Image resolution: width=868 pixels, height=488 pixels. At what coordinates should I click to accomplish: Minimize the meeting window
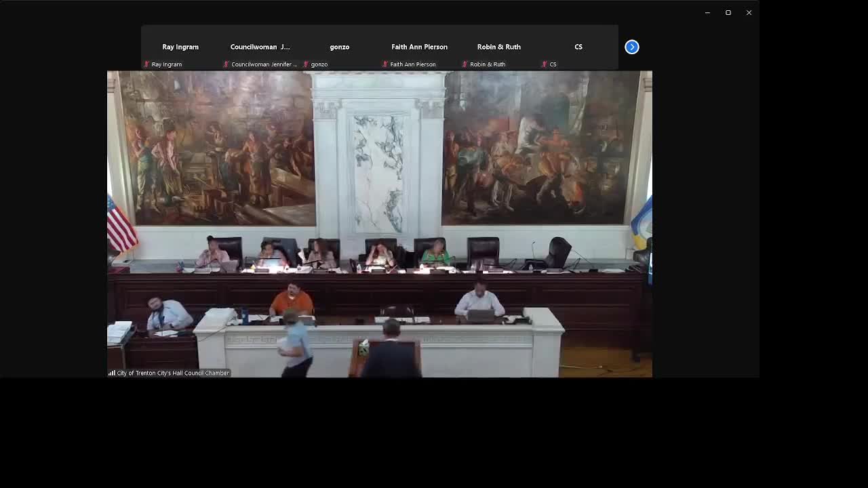pos(707,12)
